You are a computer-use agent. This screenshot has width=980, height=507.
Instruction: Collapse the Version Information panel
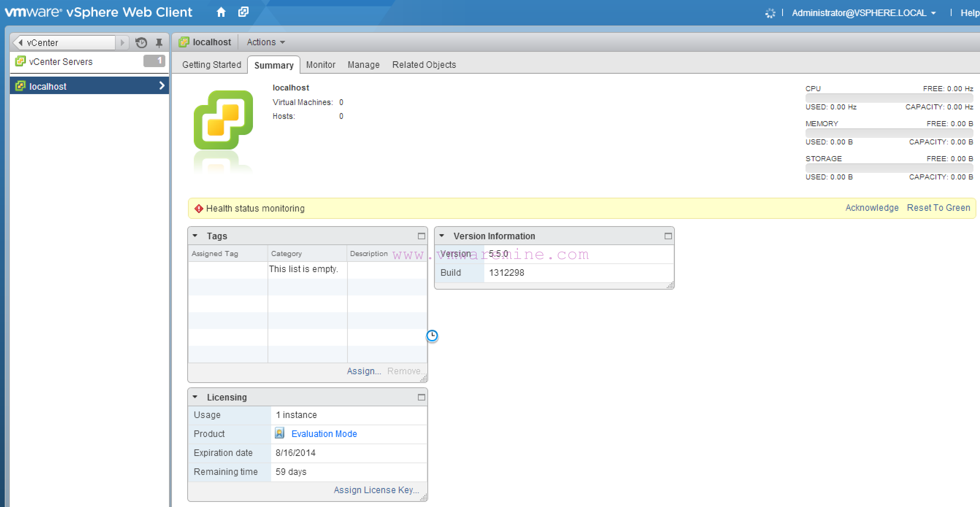click(442, 236)
